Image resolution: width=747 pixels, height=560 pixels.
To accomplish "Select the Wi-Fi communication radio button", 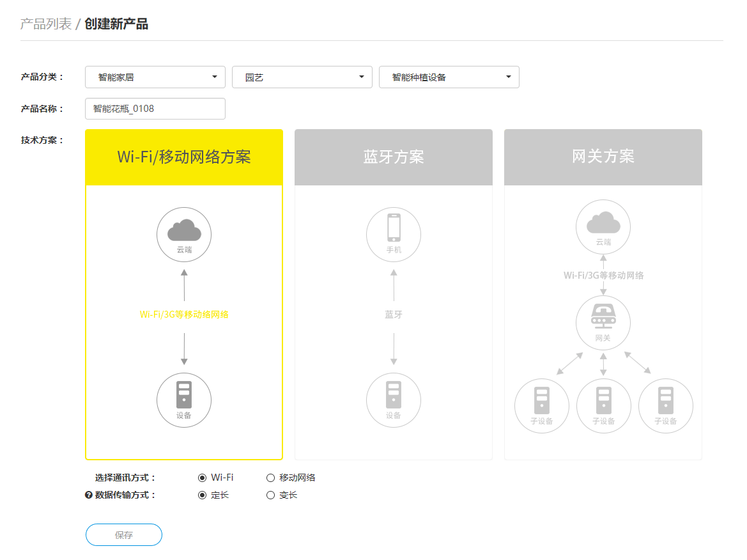I will coord(203,478).
